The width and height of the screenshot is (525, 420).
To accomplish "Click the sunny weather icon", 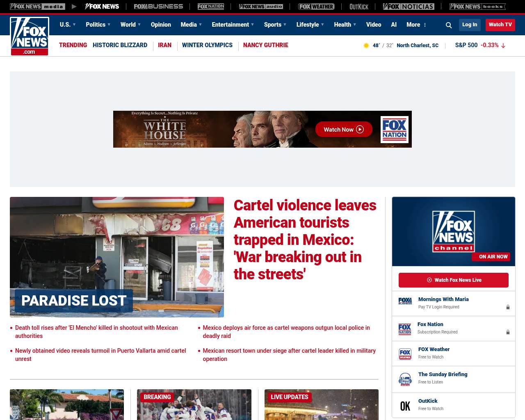I will coord(366,46).
